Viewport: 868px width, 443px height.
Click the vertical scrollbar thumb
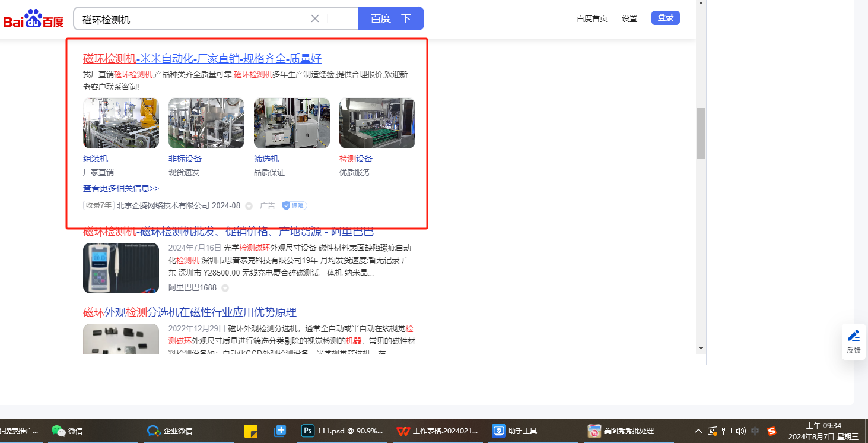pos(701,133)
